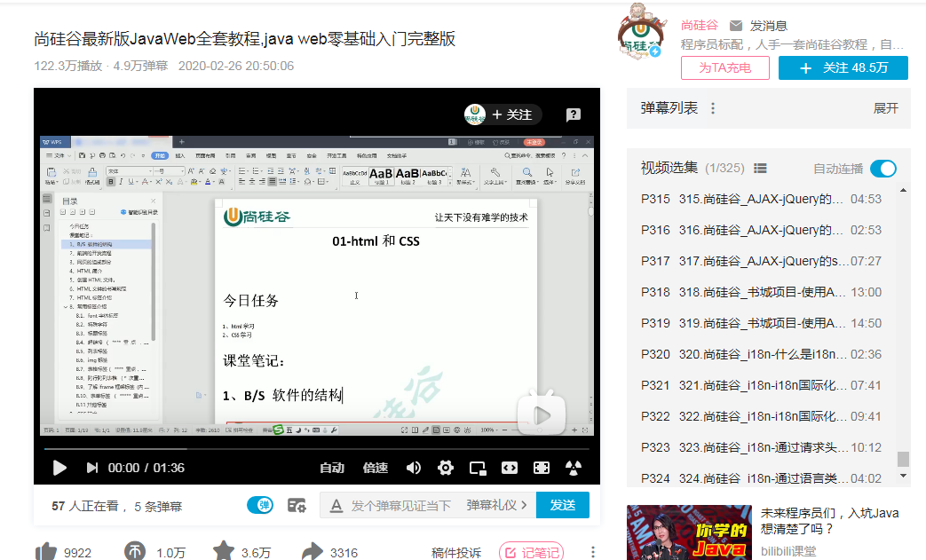926x560 pixels.
Task: Mute the video volume
Action: click(x=411, y=468)
